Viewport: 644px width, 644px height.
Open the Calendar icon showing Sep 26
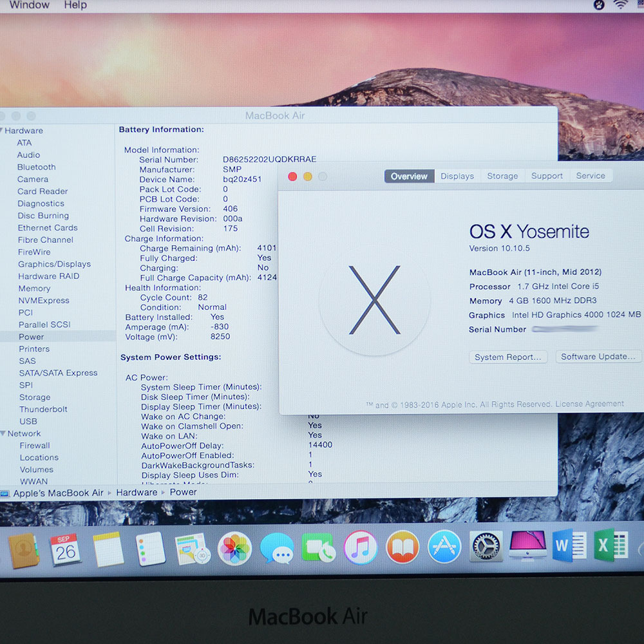tap(65, 549)
